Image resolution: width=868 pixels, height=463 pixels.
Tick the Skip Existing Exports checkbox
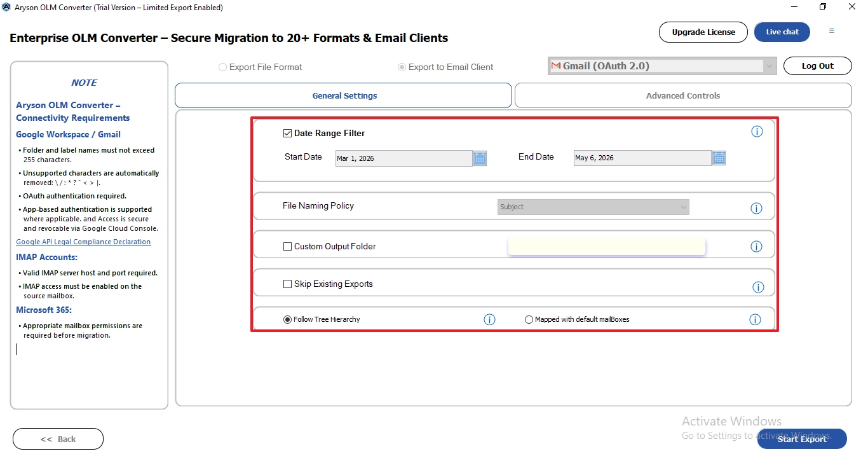pyautogui.click(x=287, y=284)
